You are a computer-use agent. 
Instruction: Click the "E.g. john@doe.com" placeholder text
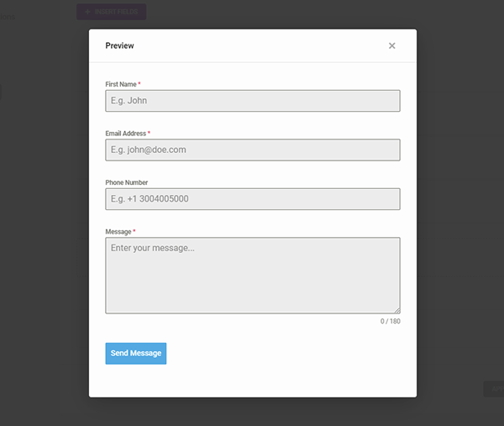click(148, 150)
